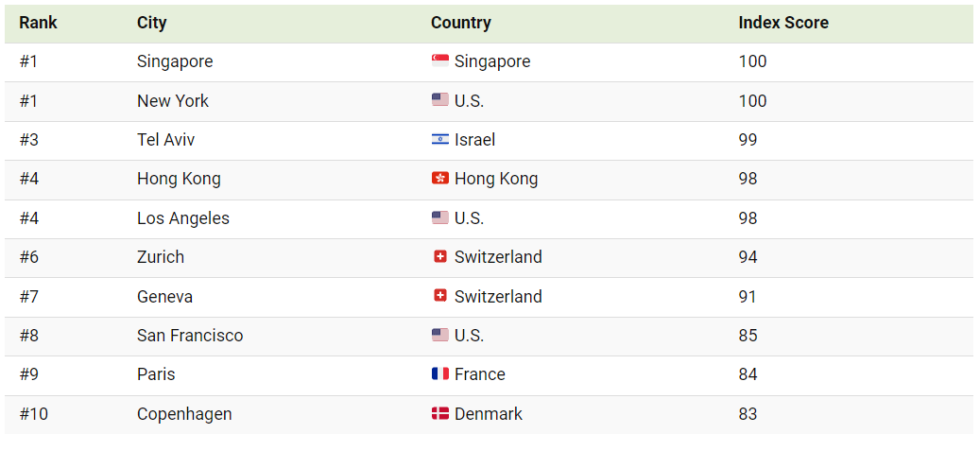This screenshot has height=451, width=980.
Task: Click the Israel flag icon
Action: (439, 140)
